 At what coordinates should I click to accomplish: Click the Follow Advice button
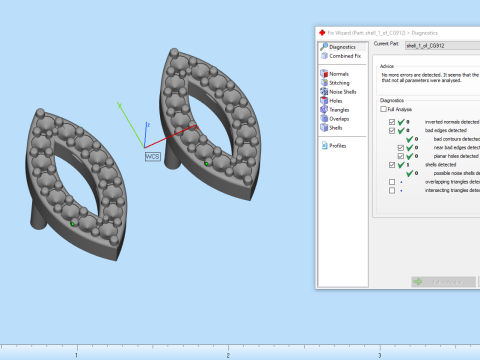pyautogui.click(x=443, y=282)
